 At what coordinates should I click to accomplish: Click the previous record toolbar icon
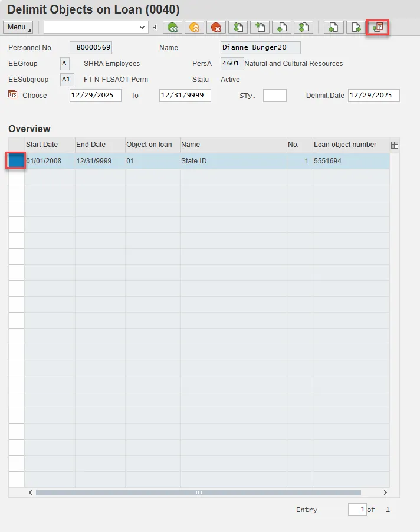click(333, 27)
